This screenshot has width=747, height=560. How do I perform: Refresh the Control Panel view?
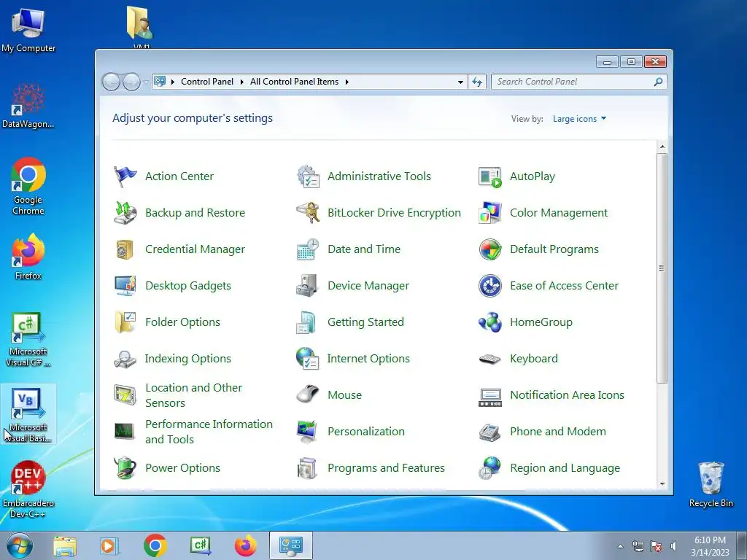point(477,82)
